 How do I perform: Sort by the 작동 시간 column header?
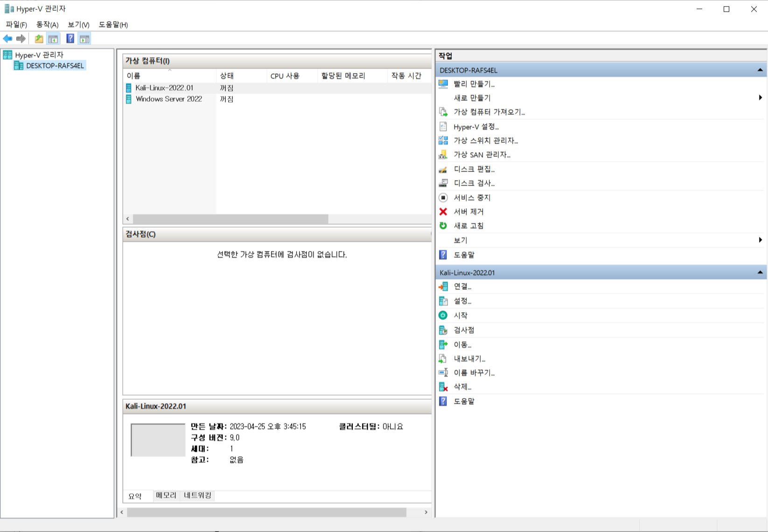409,76
